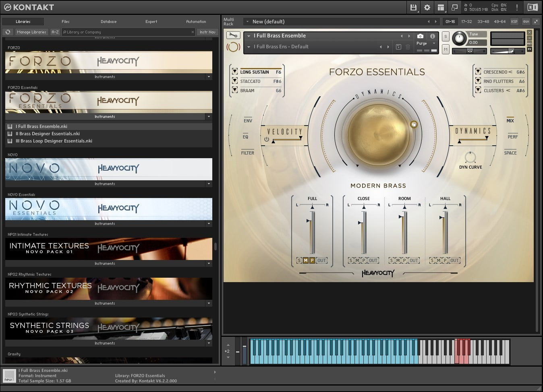
Task: Solo the instrument with S button
Action: pyautogui.click(x=445, y=36)
